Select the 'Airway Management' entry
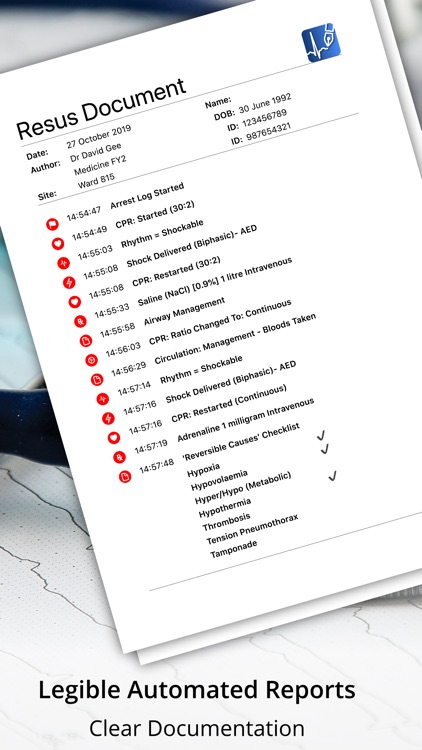Image resolution: width=422 pixels, height=750 pixels. pos(184,312)
